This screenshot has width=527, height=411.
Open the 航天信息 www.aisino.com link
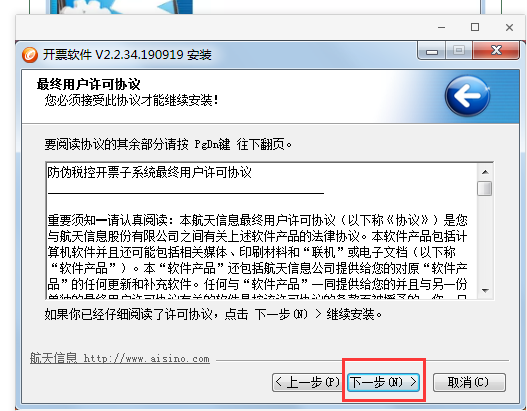click(x=120, y=358)
